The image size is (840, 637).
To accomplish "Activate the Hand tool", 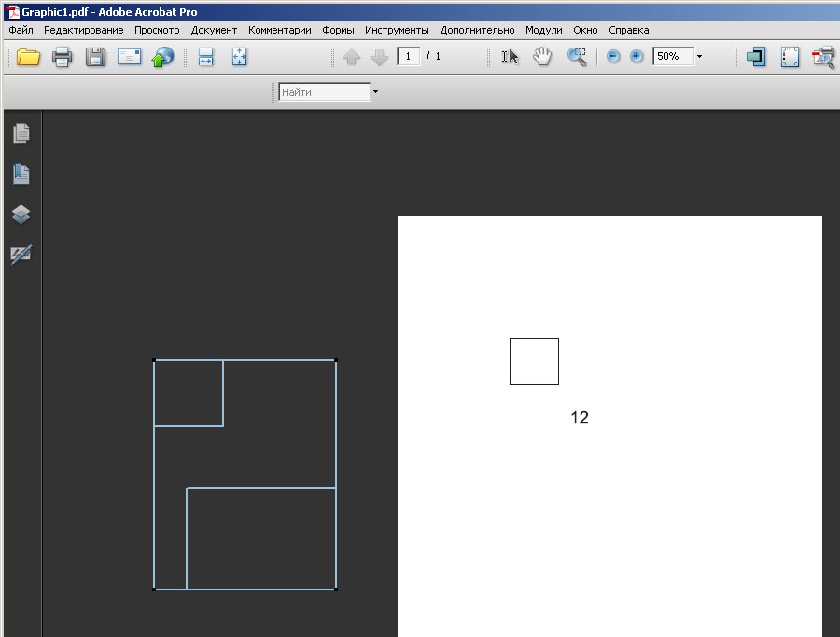I will [542, 57].
